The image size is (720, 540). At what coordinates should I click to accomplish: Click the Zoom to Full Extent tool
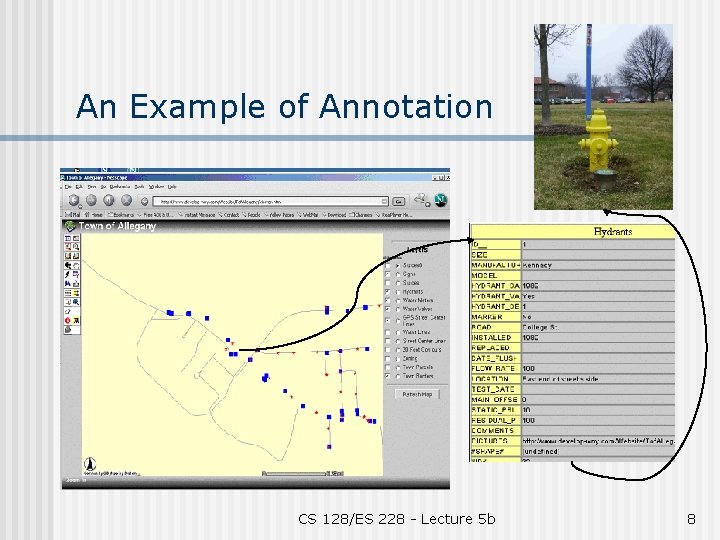pyautogui.click(x=68, y=256)
